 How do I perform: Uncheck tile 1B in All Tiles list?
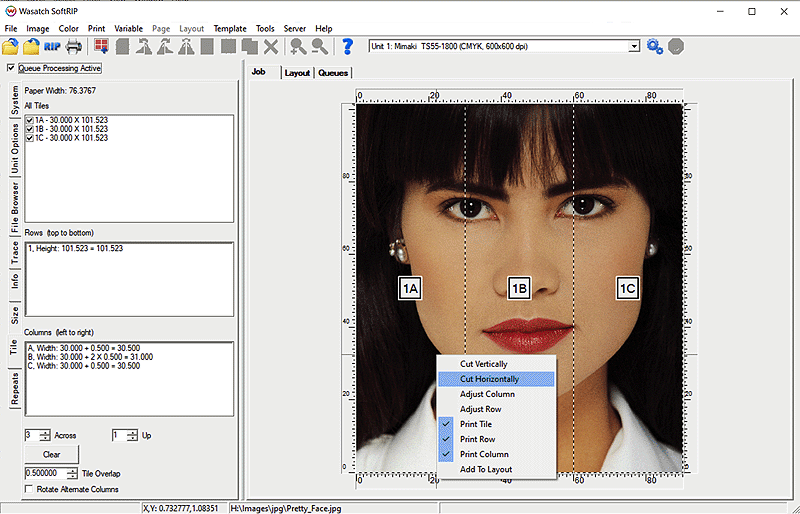[x=30, y=129]
